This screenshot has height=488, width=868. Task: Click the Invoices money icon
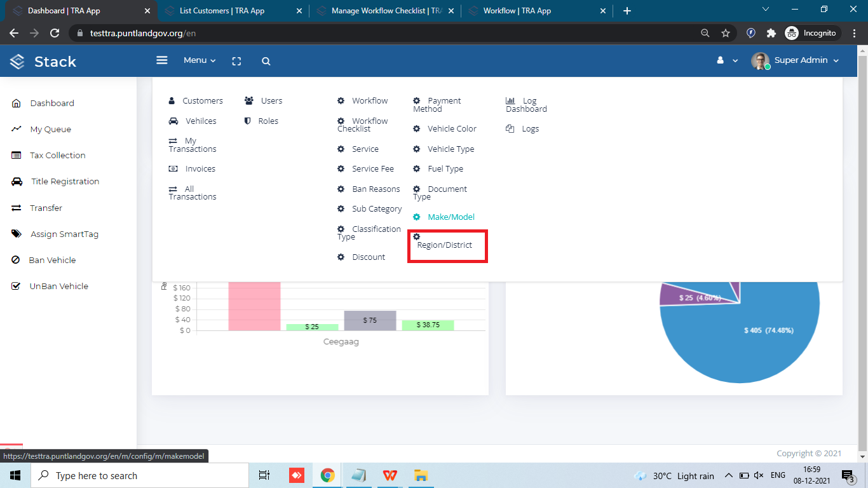pos(173,168)
